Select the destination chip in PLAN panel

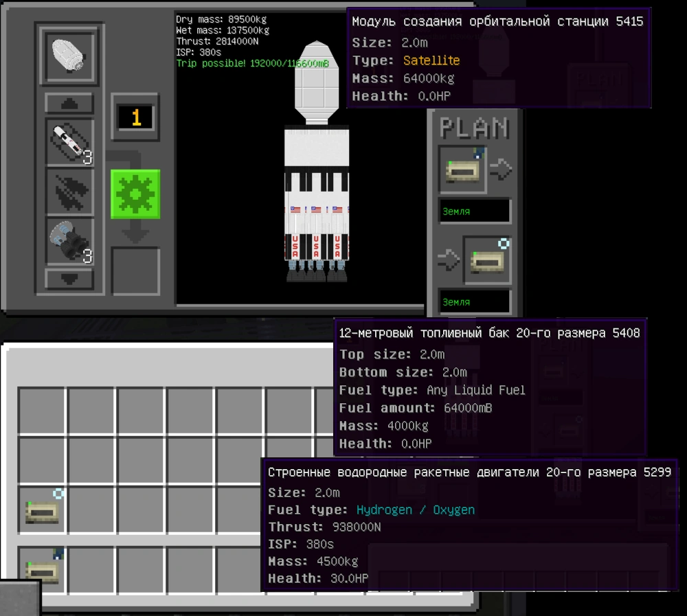pos(487,260)
